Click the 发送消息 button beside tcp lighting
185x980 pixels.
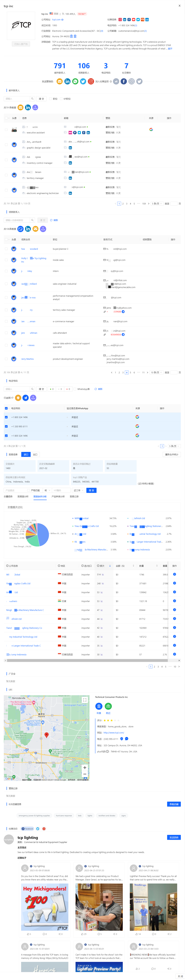coord(174,837)
